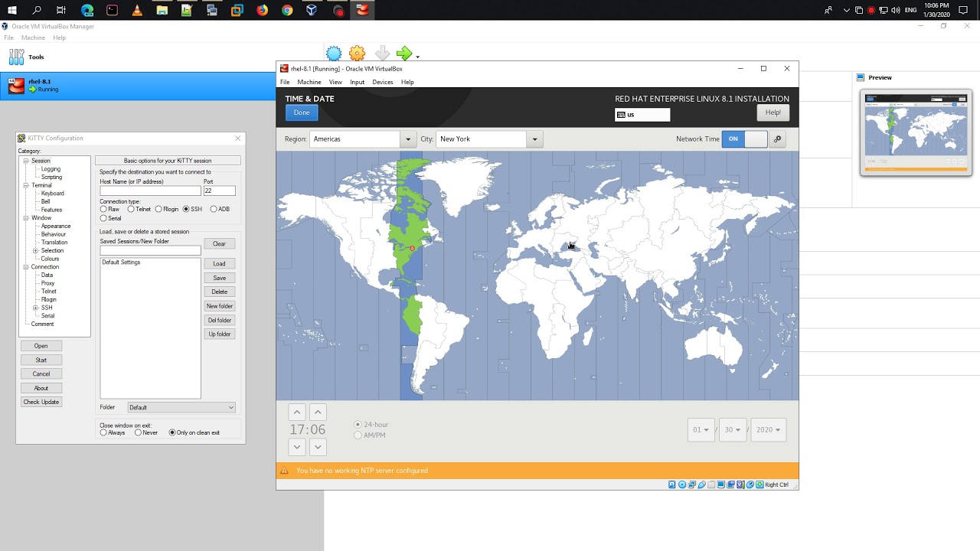Screen dimensions: 980x551
Task: Select Raw connection type in KiTTY
Action: [103, 209]
